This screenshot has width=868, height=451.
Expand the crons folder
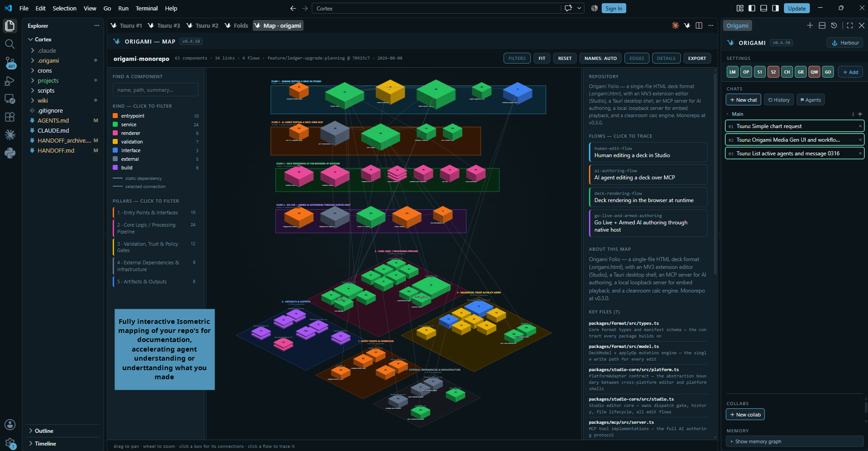coord(33,70)
